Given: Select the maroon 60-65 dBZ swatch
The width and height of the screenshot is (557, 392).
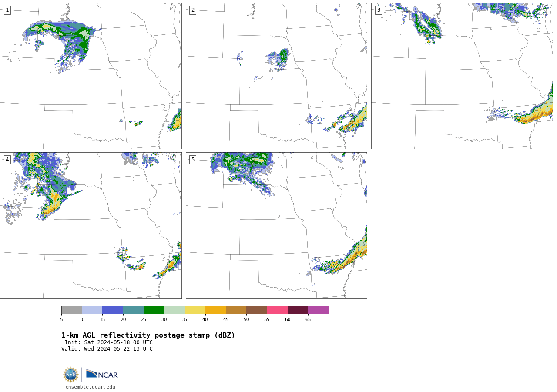Looking at the screenshot, I should [x=298, y=310].
